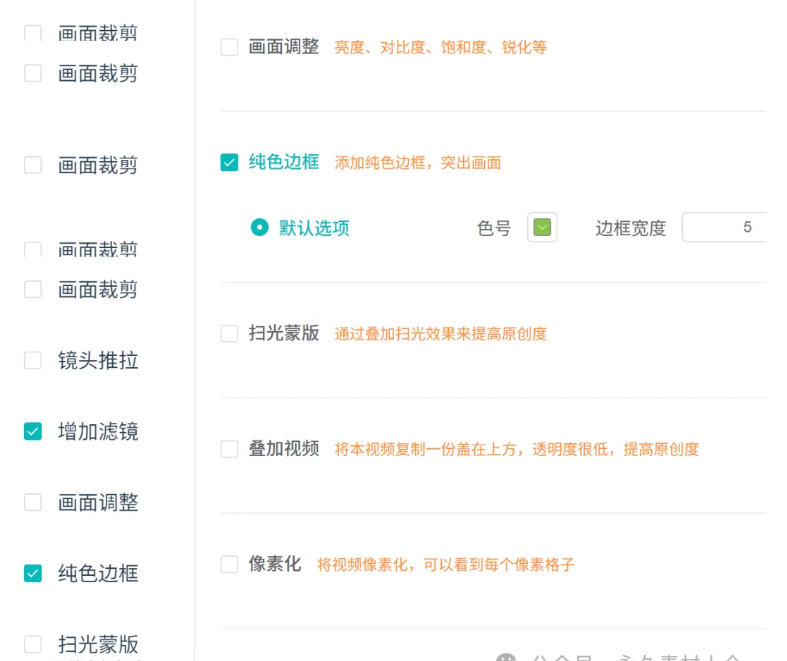The height and width of the screenshot is (661, 787).
Task: Tick the sidebar 画面调整 checkbox
Action: [x=33, y=502]
